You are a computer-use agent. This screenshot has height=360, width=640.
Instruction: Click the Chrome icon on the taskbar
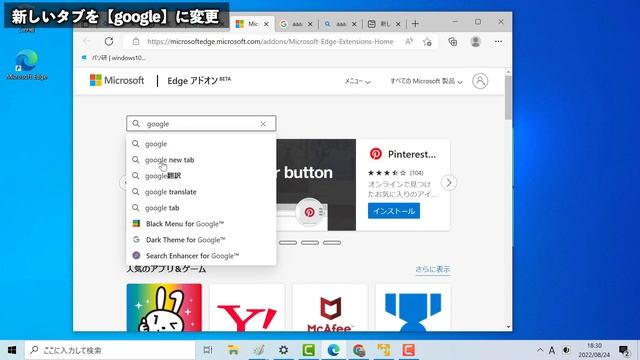[x=359, y=350]
